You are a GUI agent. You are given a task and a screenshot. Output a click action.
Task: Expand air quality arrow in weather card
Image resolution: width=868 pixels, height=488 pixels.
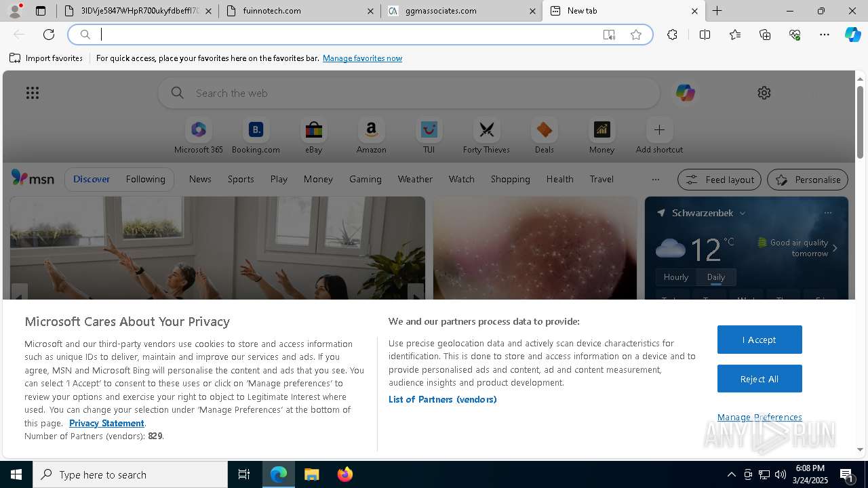click(835, 248)
